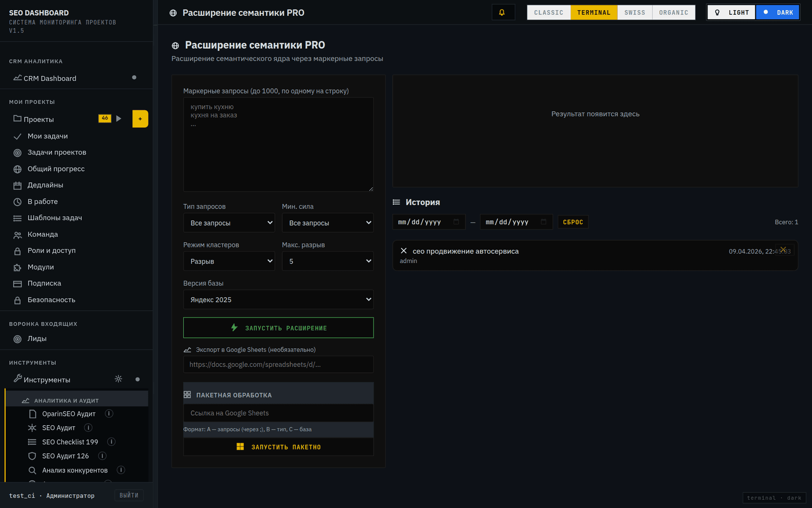Click the СБРОС filter reset button

[x=573, y=222]
